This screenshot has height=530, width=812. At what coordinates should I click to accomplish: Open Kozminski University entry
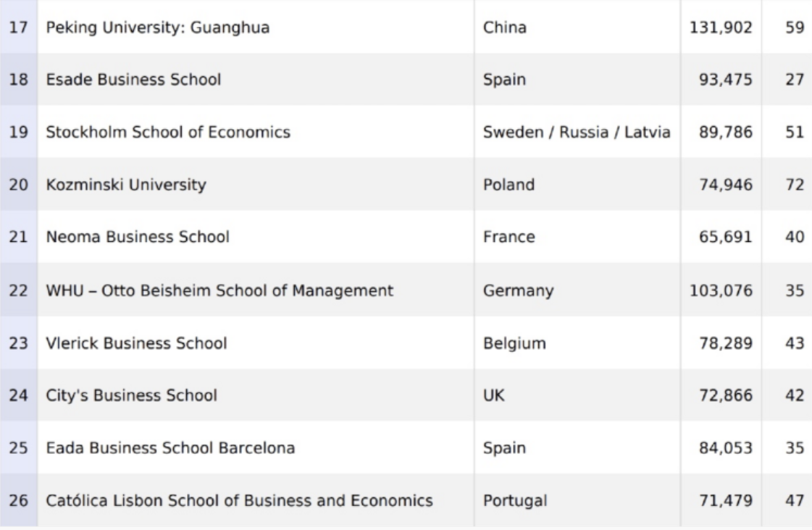point(126,185)
